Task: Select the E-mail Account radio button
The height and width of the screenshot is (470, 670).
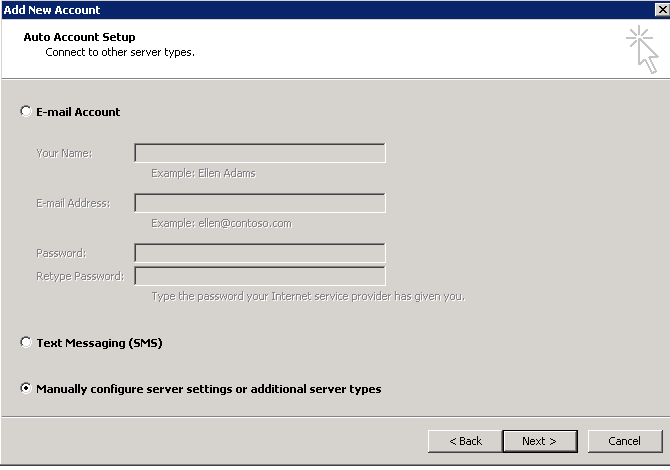Action: click(26, 112)
